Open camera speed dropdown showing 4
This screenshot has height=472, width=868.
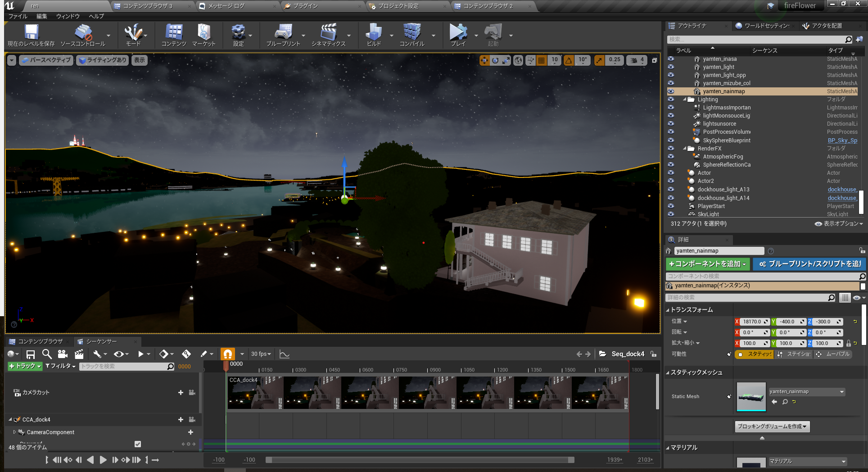(x=637, y=60)
